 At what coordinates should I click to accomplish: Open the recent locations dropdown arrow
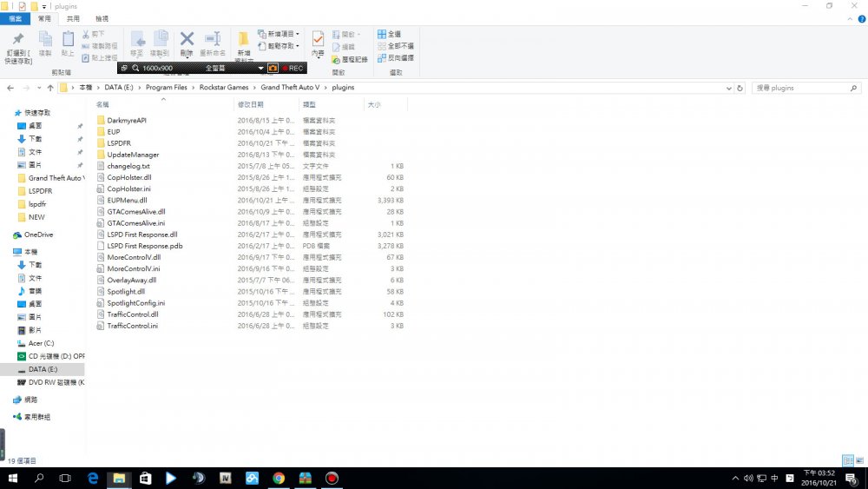click(39, 88)
